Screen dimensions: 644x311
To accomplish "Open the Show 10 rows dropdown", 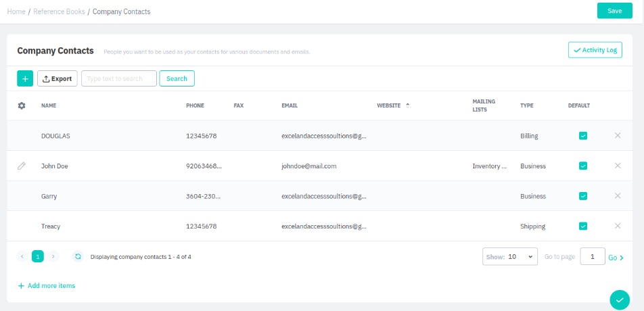I will pyautogui.click(x=510, y=257).
